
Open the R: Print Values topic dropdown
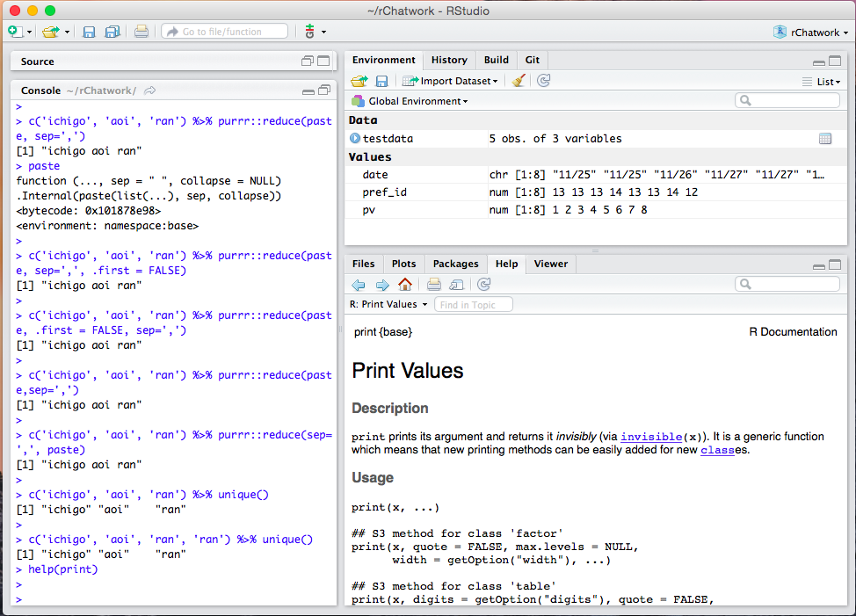click(x=388, y=304)
